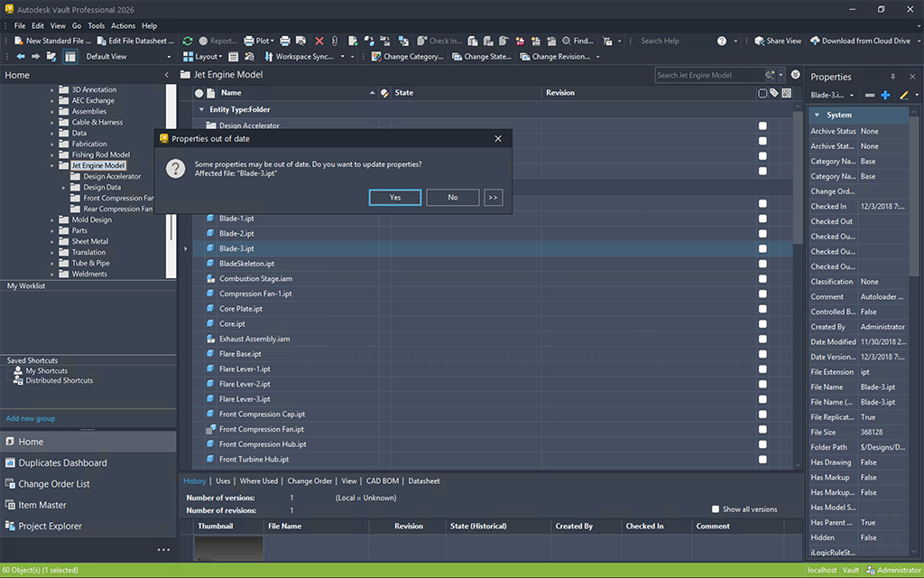Open the Default View dropdown

pos(169,57)
